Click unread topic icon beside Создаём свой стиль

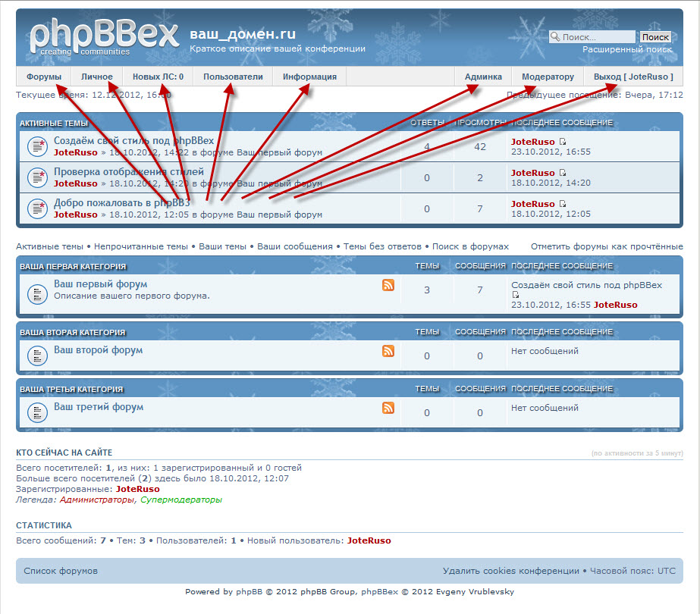[38, 146]
